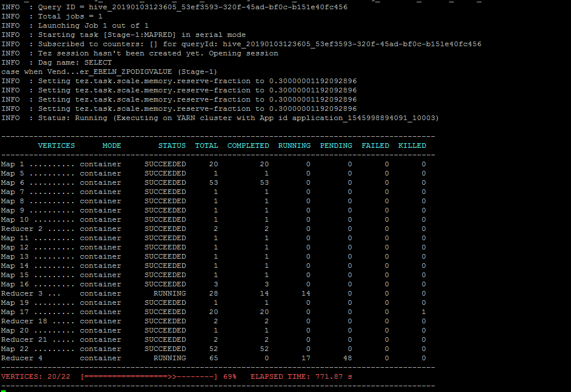Click the VERTICES column header
571x392 pixels.
point(57,145)
